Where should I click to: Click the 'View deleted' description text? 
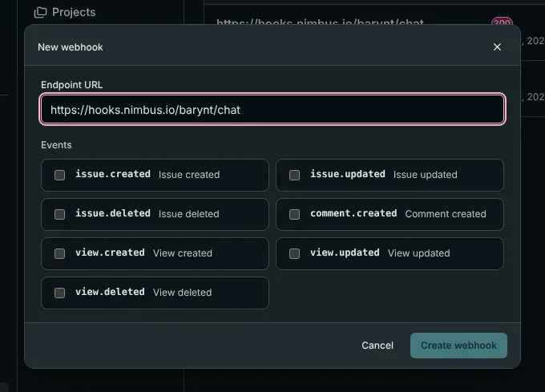click(x=183, y=293)
